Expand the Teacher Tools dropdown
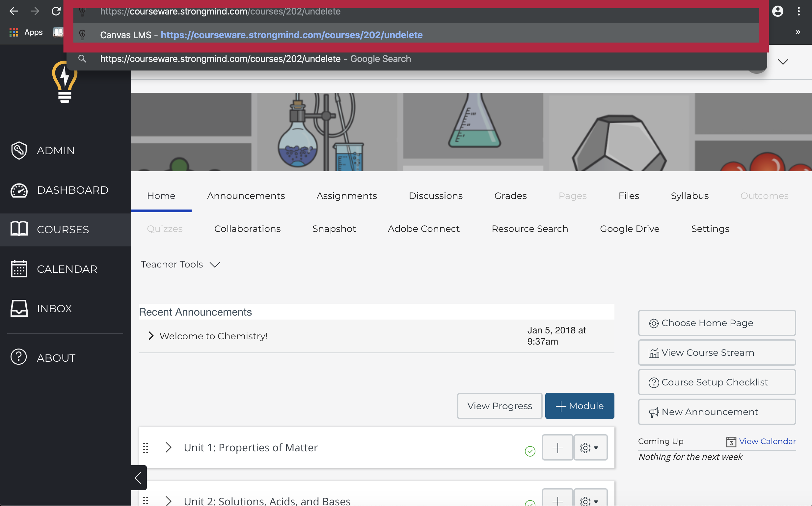Screen dimensions: 812x506 180,265
